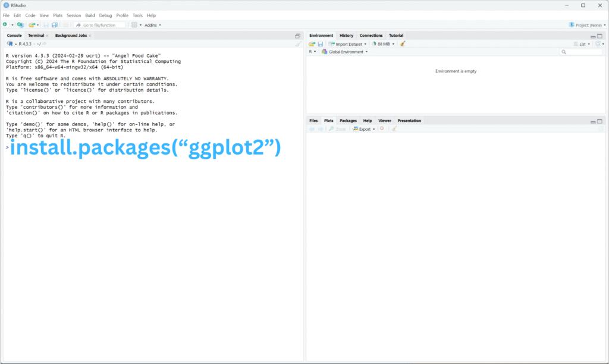The width and height of the screenshot is (609, 364).
Task: Open an existing file with the folder icon
Action: click(32, 24)
